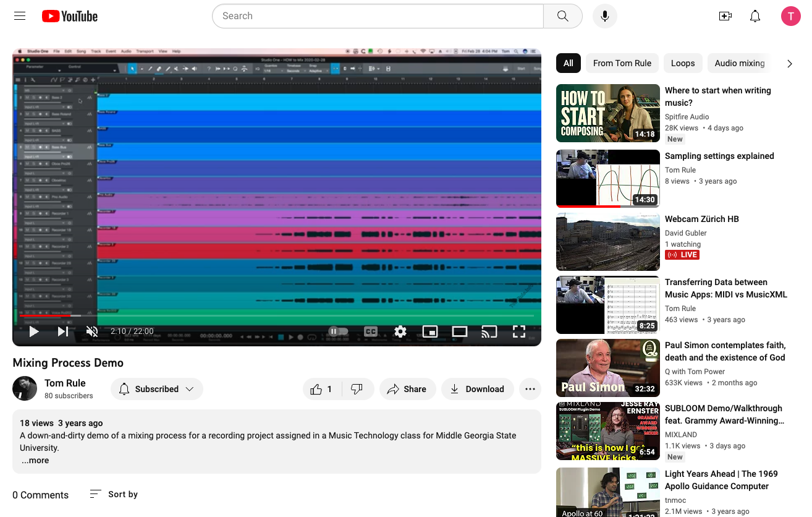The width and height of the screenshot is (812, 517).
Task: Open the Paul Simon interview thumbnail
Action: (608, 368)
